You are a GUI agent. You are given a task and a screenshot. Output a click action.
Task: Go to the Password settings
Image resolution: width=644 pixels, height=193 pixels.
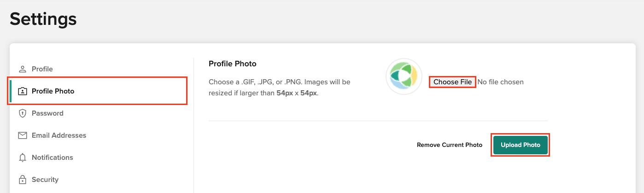coord(47,113)
